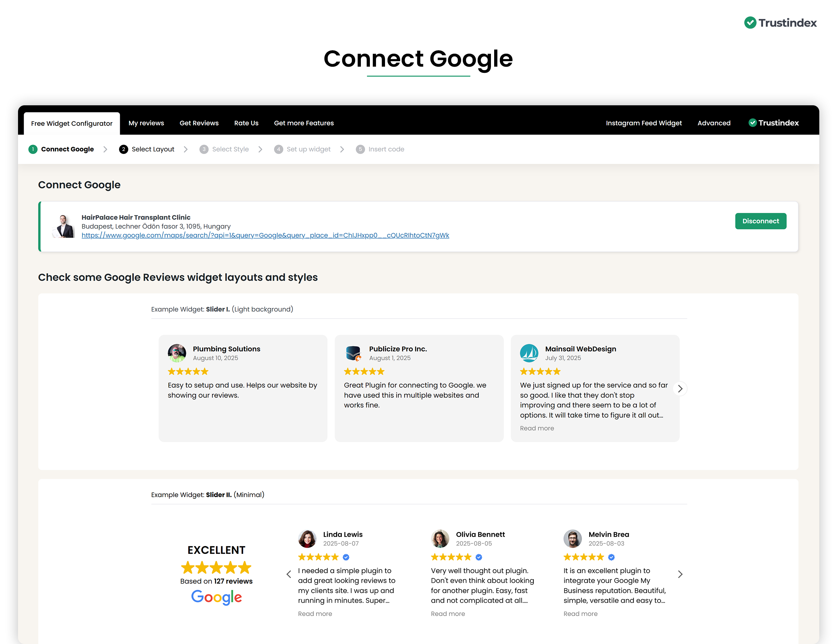Expand Mainsail WebDesign review with Read more

[x=537, y=428]
